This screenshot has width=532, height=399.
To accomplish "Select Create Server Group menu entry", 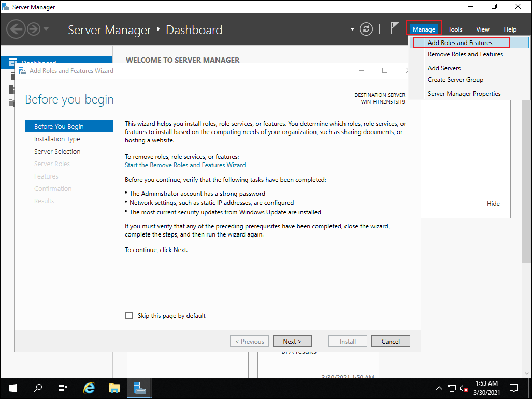I will (x=469, y=80).
